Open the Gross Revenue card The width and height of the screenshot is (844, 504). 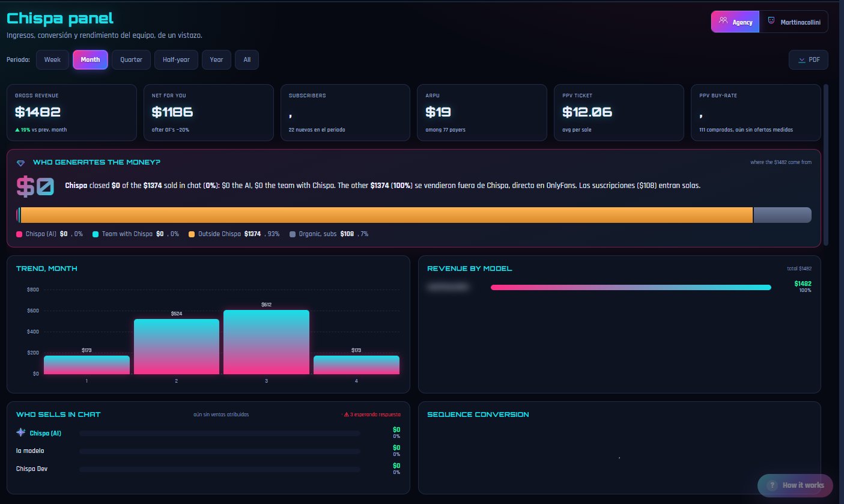(71, 113)
